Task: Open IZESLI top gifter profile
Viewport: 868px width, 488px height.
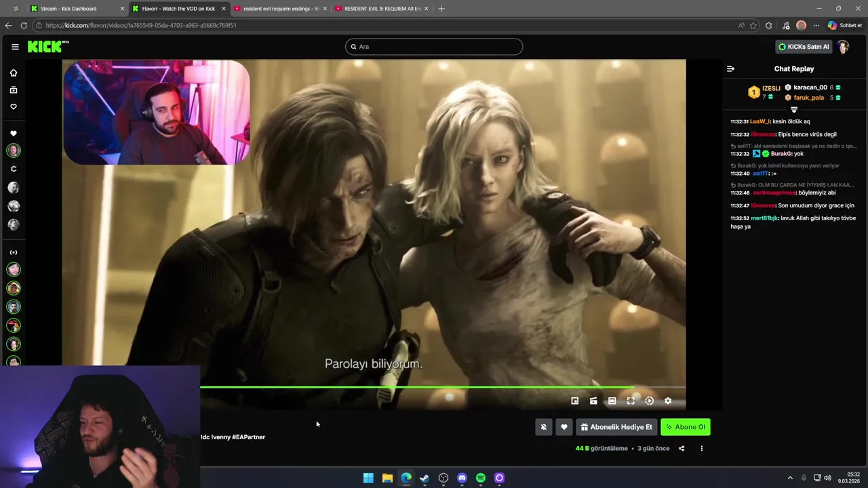Action: tap(771, 88)
